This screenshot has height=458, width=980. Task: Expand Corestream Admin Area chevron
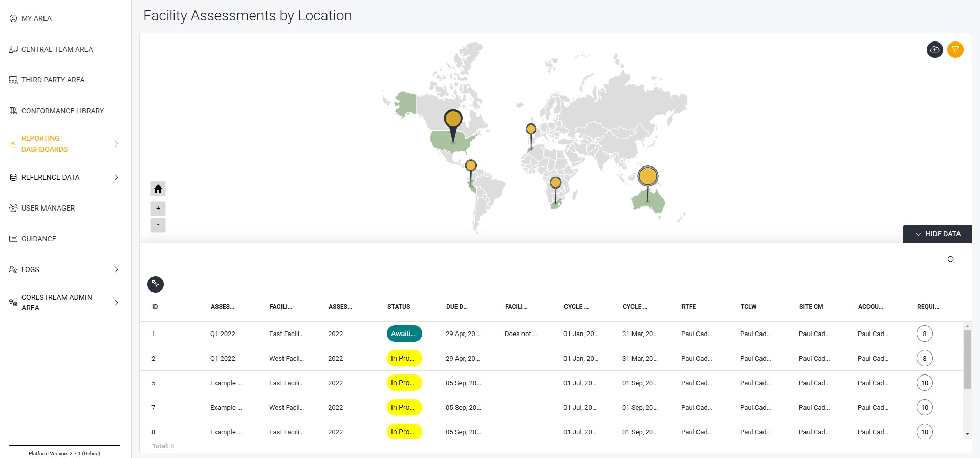click(116, 303)
